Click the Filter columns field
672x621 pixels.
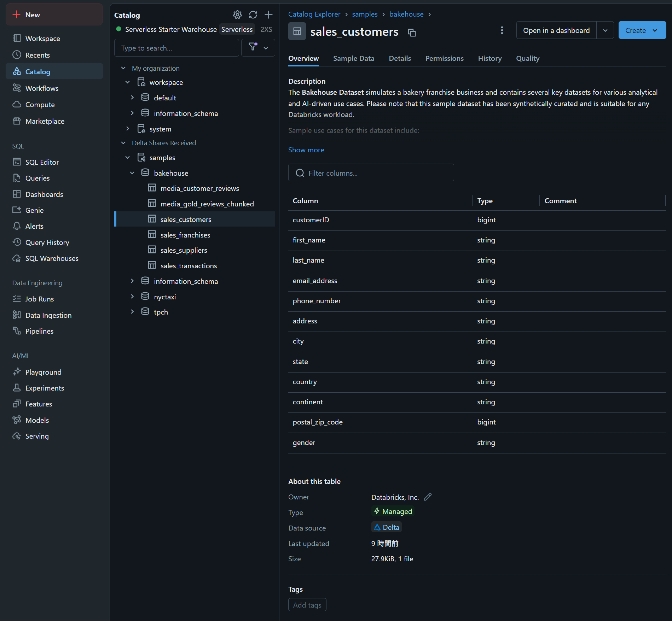pos(371,173)
